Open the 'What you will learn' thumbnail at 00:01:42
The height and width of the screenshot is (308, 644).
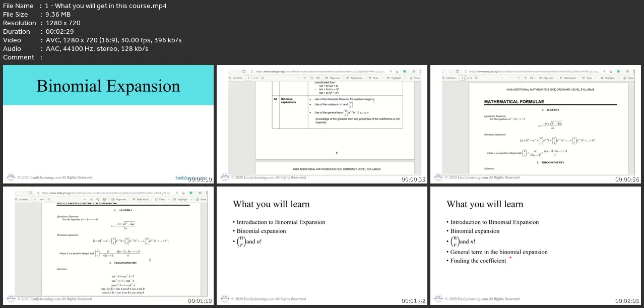click(322, 246)
